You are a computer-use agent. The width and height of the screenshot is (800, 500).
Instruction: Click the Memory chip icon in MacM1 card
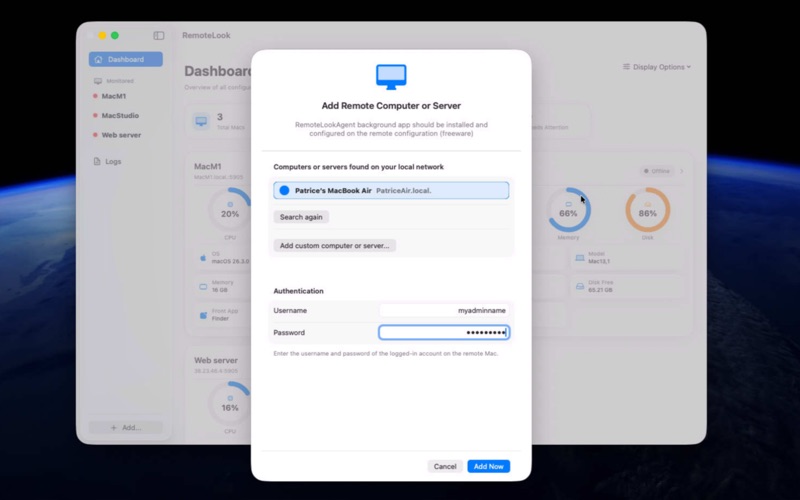tap(203, 286)
